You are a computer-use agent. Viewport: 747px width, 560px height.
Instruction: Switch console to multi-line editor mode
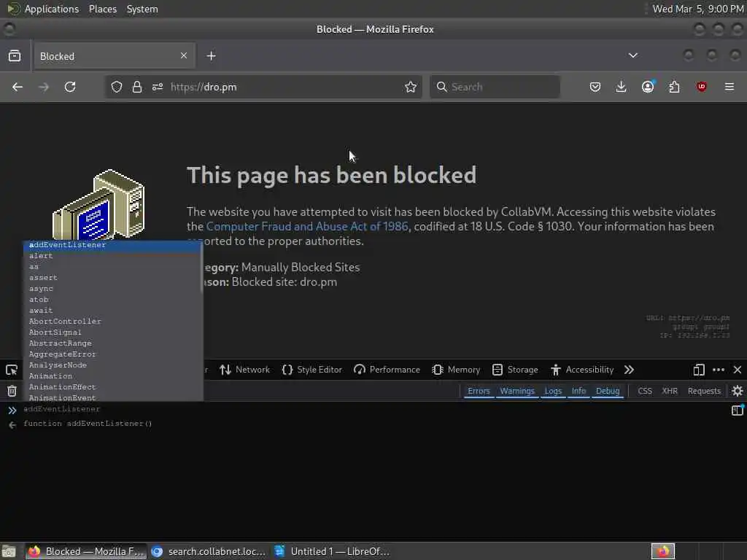click(737, 410)
